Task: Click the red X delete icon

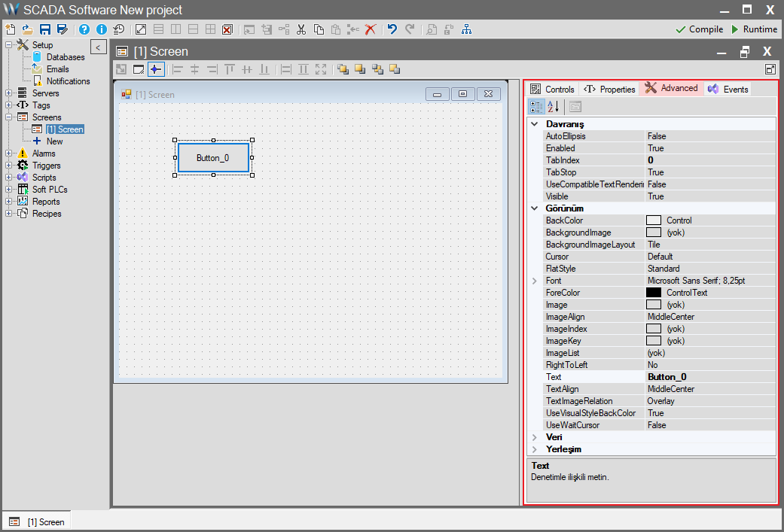Action: [370, 29]
